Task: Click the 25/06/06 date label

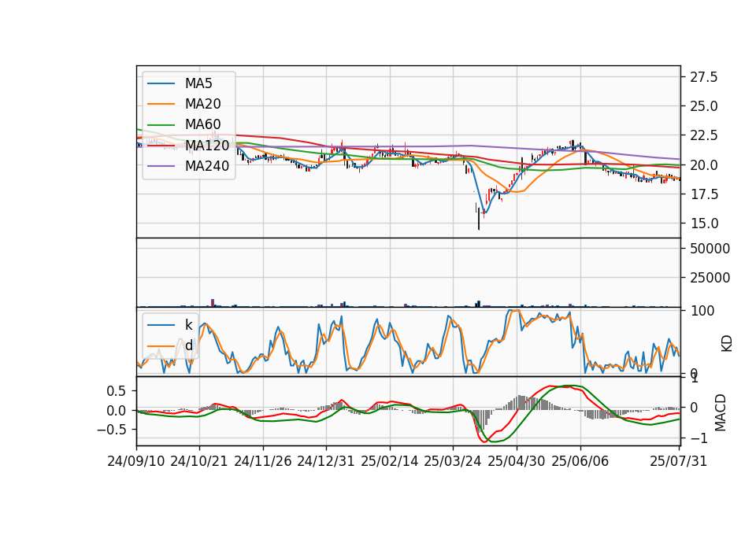Action: (580, 461)
